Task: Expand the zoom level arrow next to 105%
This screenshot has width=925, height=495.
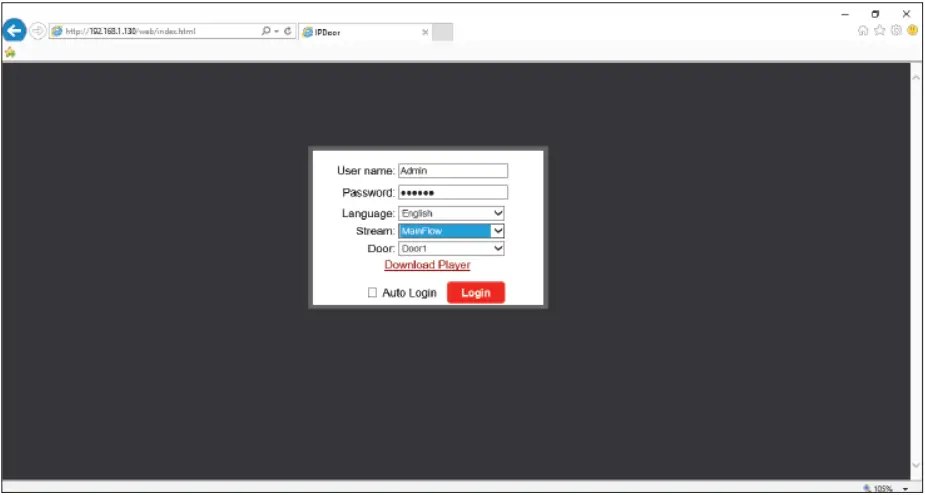Action: 905,489
